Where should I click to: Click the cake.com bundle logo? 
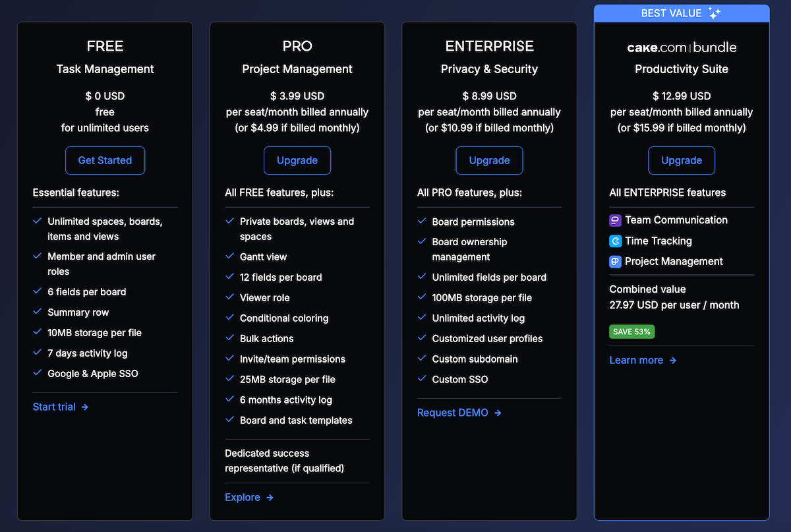point(682,47)
